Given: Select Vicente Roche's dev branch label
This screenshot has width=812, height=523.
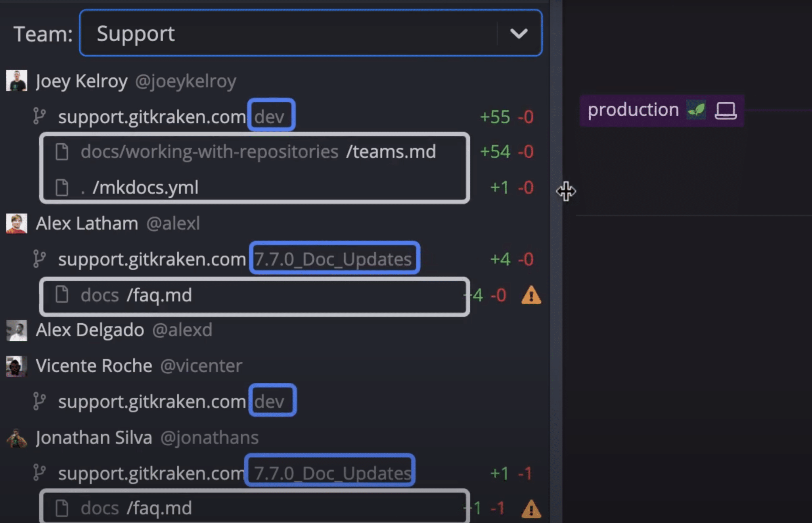Looking at the screenshot, I should [x=272, y=400].
